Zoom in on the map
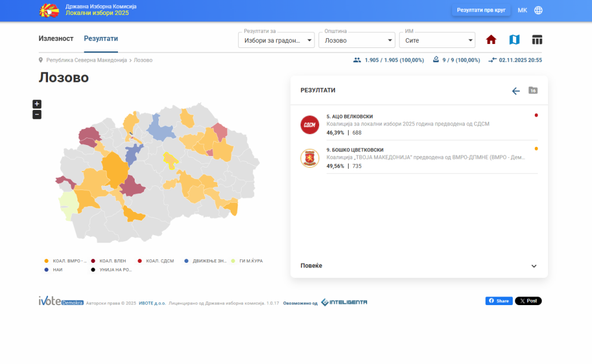The height and width of the screenshot is (364, 592). pos(37,104)
